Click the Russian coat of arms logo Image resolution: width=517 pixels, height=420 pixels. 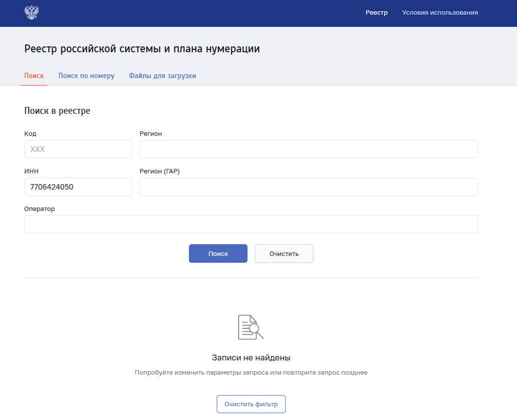click(32, 13)
